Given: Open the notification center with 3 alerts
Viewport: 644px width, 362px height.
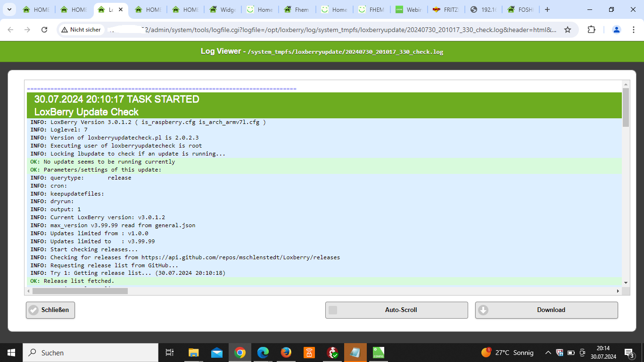Looking at the screenshot, I should point(629,353).
